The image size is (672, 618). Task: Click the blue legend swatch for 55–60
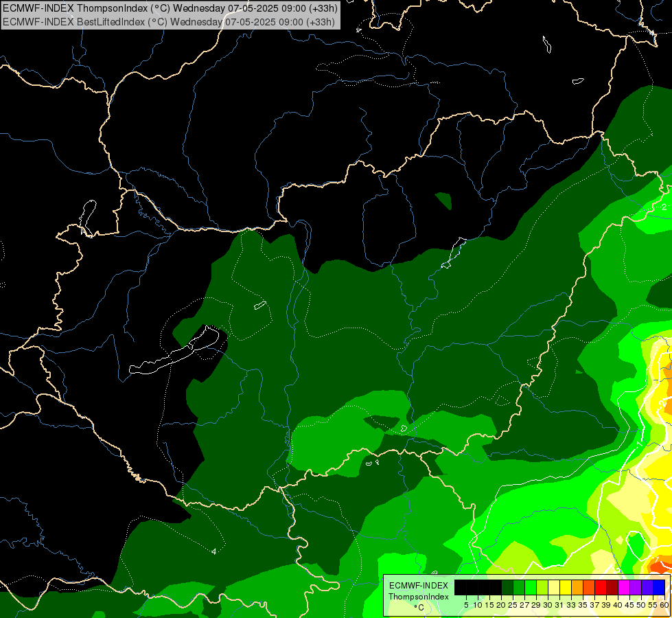659,587
